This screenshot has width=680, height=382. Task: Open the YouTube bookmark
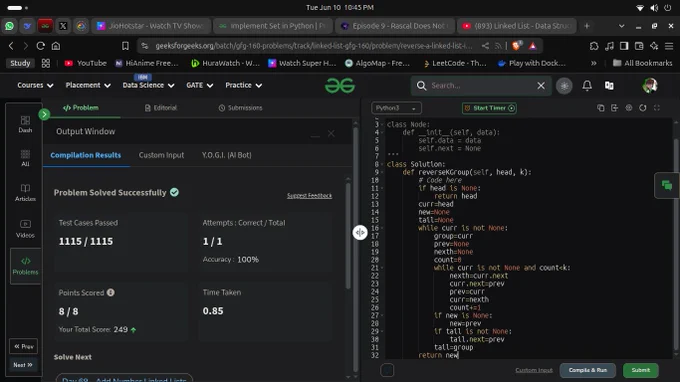[x=85, y=63]
